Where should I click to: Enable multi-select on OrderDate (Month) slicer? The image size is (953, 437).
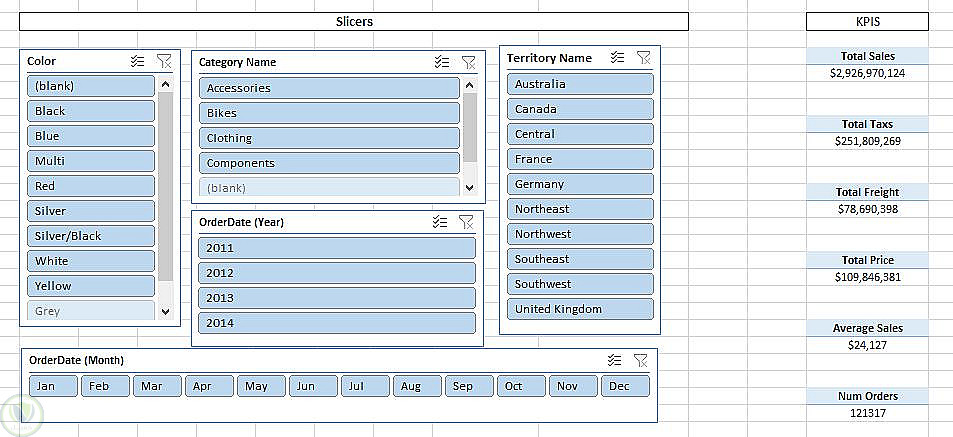tap(615, 360)
